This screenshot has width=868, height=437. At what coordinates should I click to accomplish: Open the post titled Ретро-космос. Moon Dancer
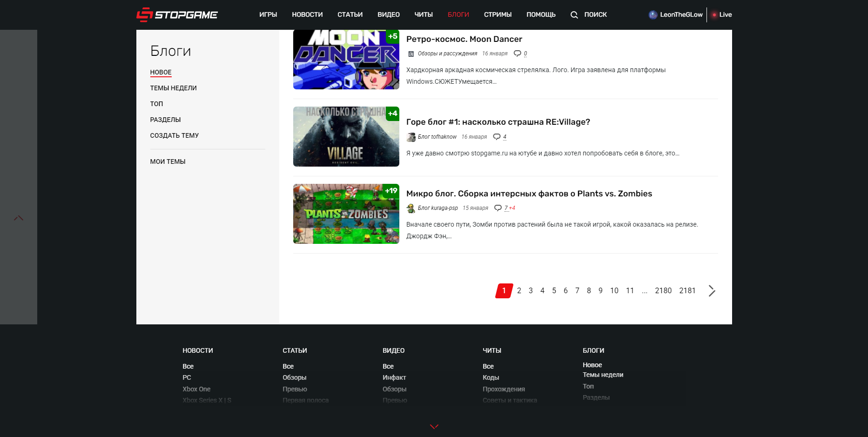pyautogui.click(x=464, y=39)
